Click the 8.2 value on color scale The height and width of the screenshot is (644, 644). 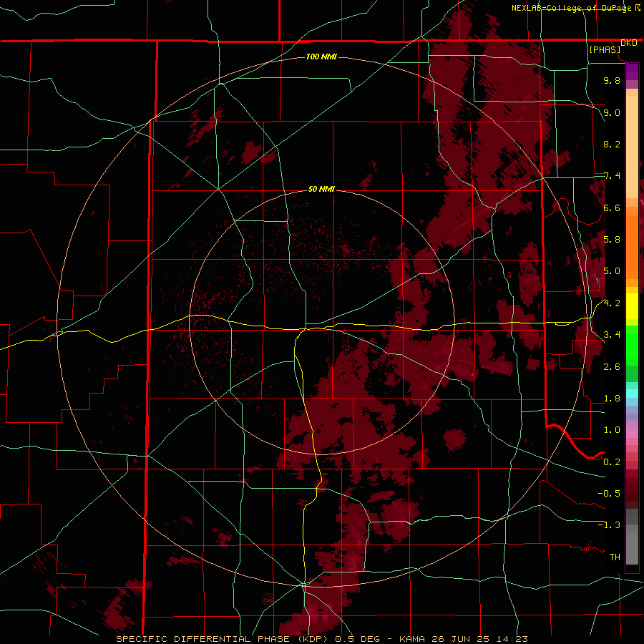(x=612, y=144)
